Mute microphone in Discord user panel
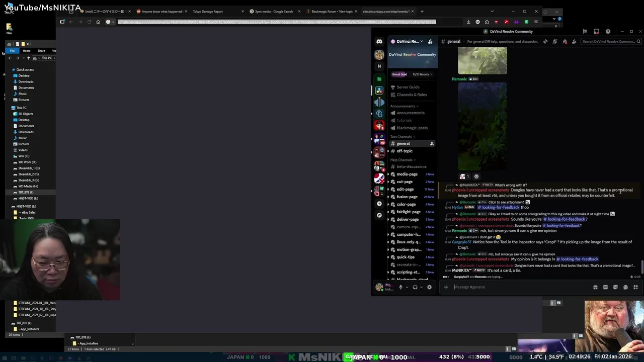Image resolution: width=644 pixels, height=362 pixels. point(401,287)
